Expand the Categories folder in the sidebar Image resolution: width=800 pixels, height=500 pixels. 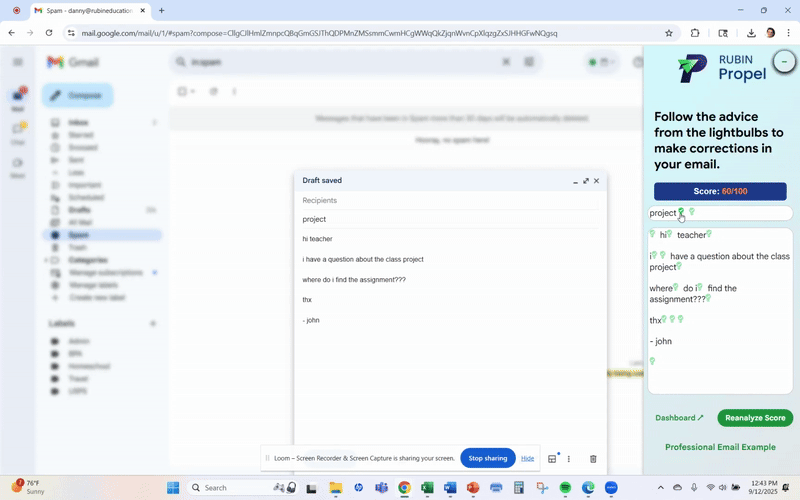[x=47, y=260]
